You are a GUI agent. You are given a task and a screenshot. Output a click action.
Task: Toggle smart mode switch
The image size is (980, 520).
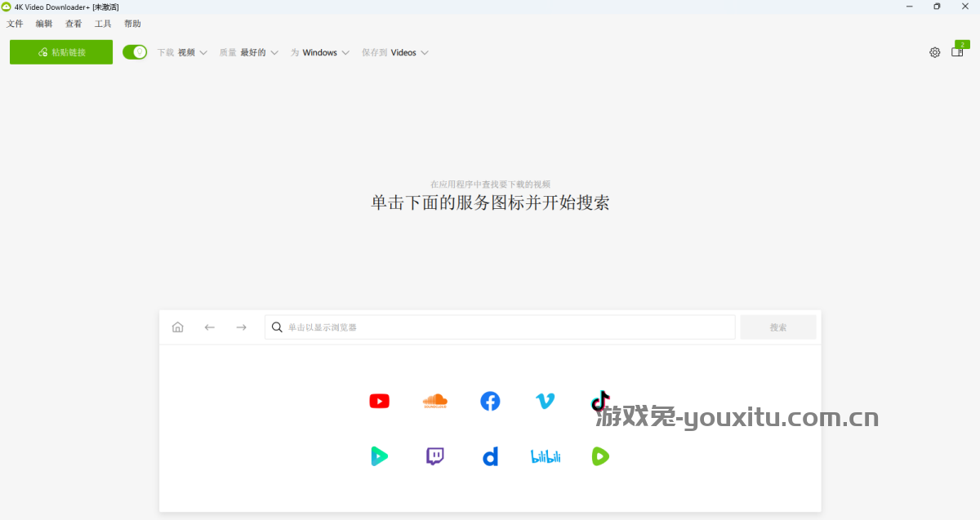[x=135, y=52]
